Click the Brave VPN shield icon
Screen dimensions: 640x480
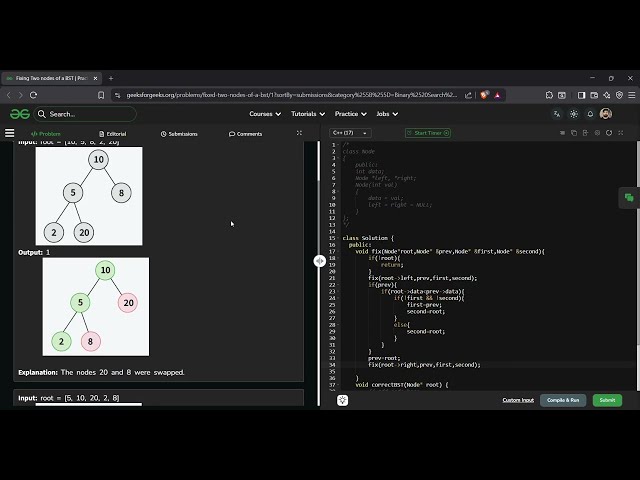point(619,95)
